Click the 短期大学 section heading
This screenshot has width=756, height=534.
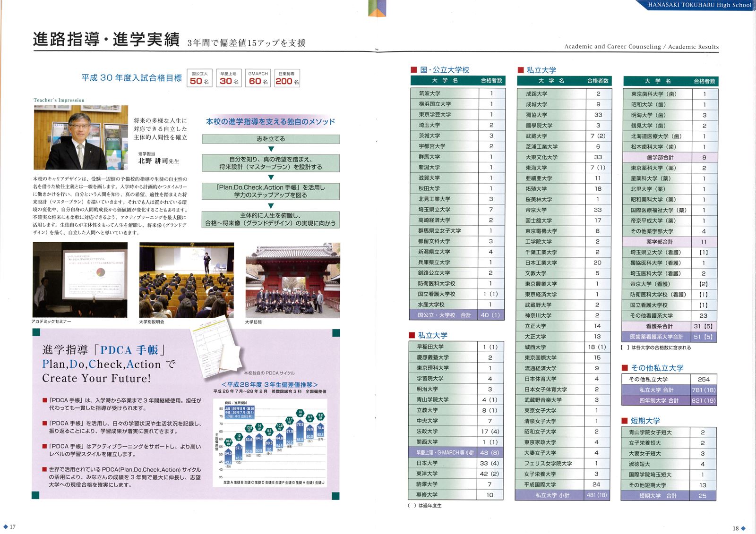pyautogui.click(x=641, y=421)
